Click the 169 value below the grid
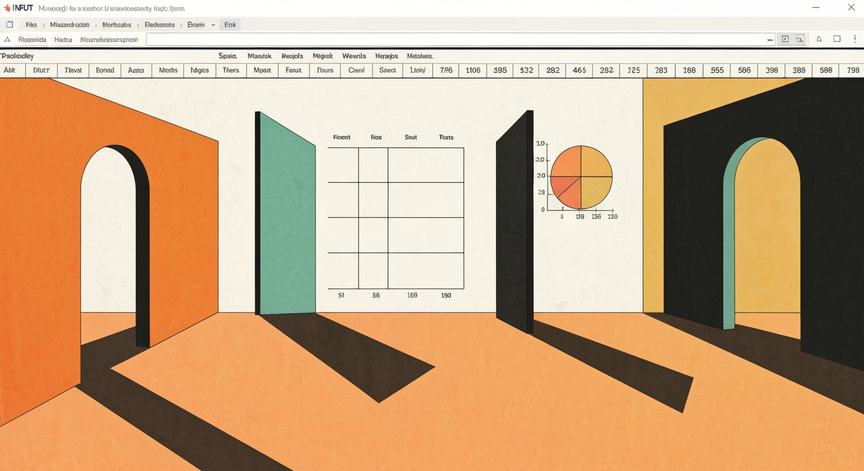The image size is (864, 471). pyautogui.click(x=412, y=295)
